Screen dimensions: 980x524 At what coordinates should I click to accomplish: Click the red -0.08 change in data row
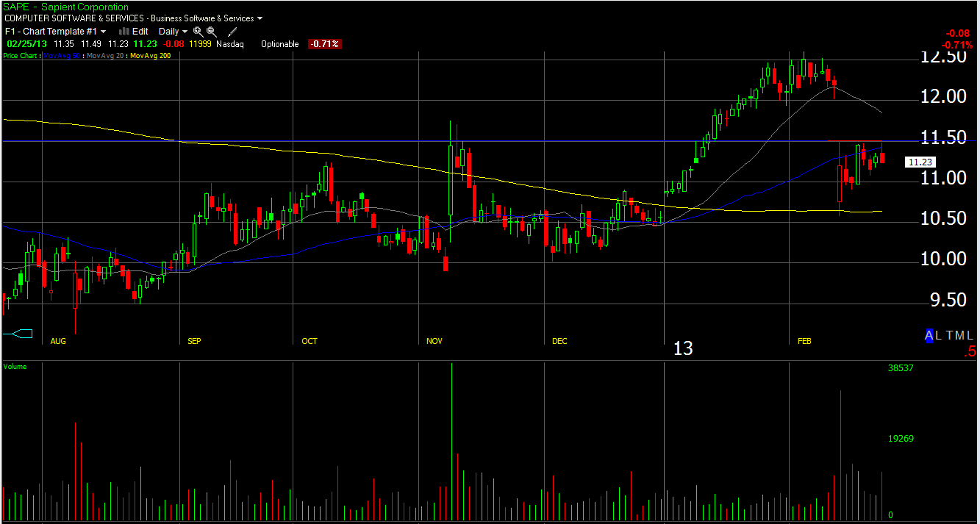174,44
